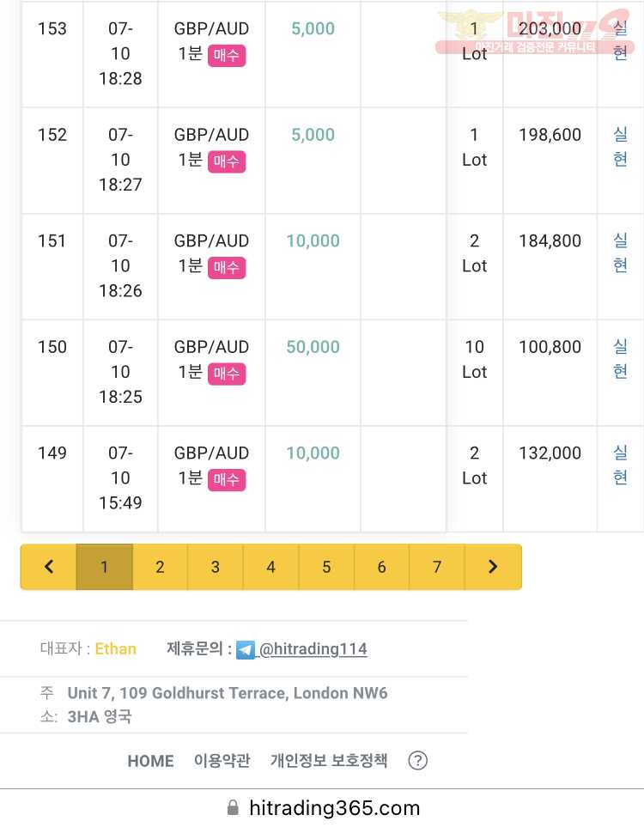
Task: Go to the next page with the right chevron
Action: click(493, 567)
